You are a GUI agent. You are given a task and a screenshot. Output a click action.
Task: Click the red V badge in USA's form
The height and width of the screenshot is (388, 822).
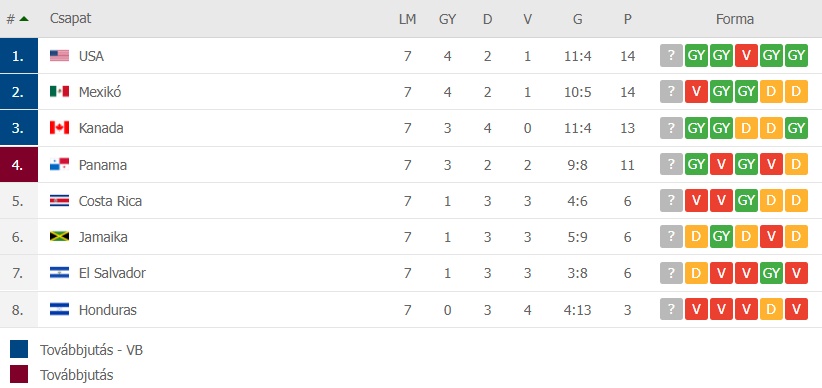pos(747,56)
